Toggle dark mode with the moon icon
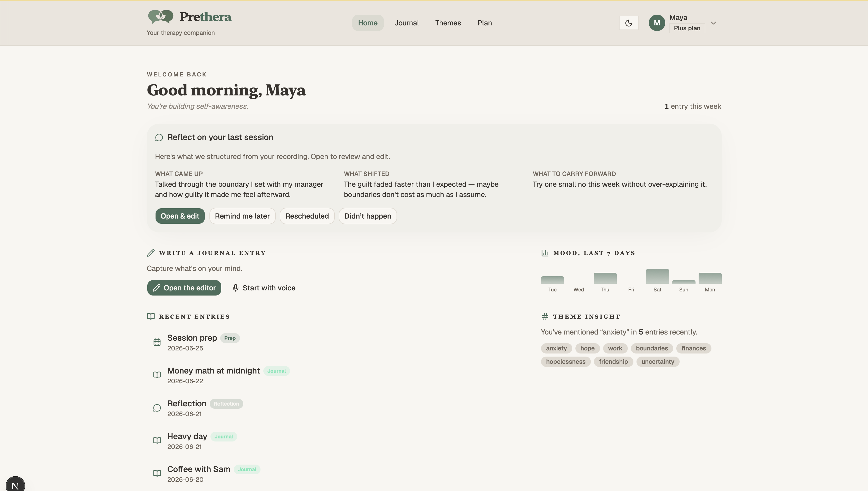This screenshot has height=491, width=868. [x=629, y=23]
